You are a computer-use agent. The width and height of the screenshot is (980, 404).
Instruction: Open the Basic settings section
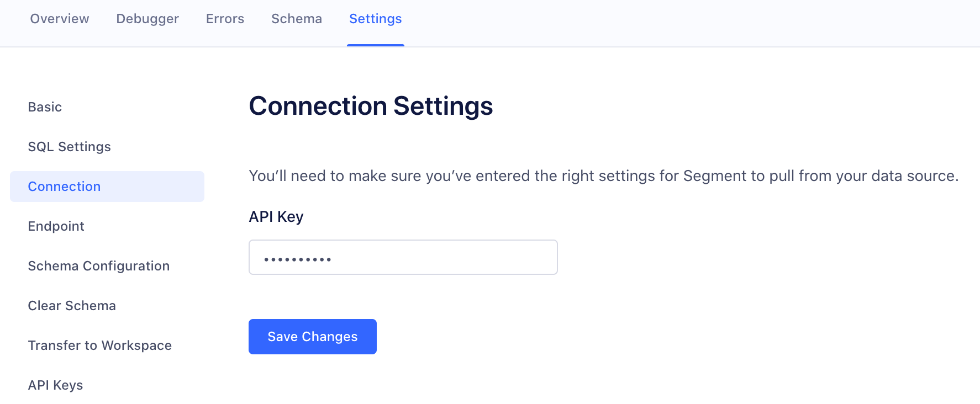45,107
